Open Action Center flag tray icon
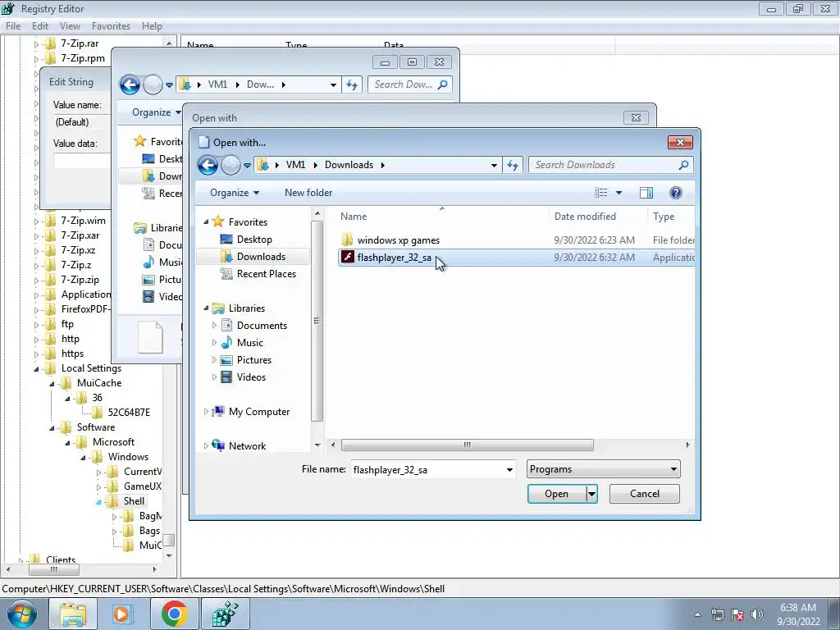Screen dimensions: 840x630 pos(737,614)
